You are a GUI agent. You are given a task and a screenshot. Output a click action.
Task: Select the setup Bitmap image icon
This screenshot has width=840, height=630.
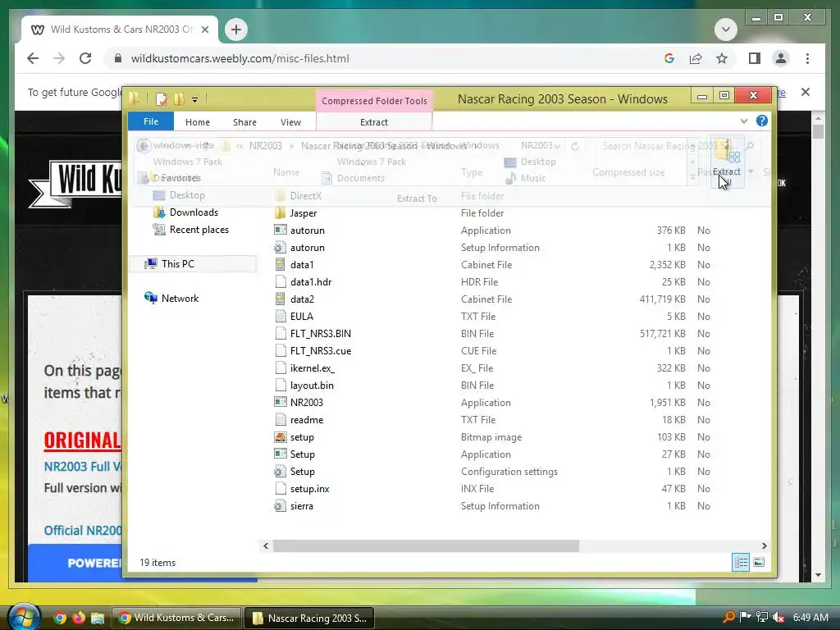(x=281, y=437)
